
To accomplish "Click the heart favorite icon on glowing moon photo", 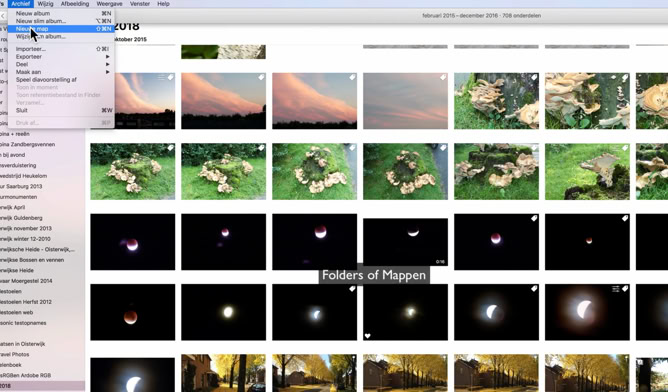I will coord(368,336).
